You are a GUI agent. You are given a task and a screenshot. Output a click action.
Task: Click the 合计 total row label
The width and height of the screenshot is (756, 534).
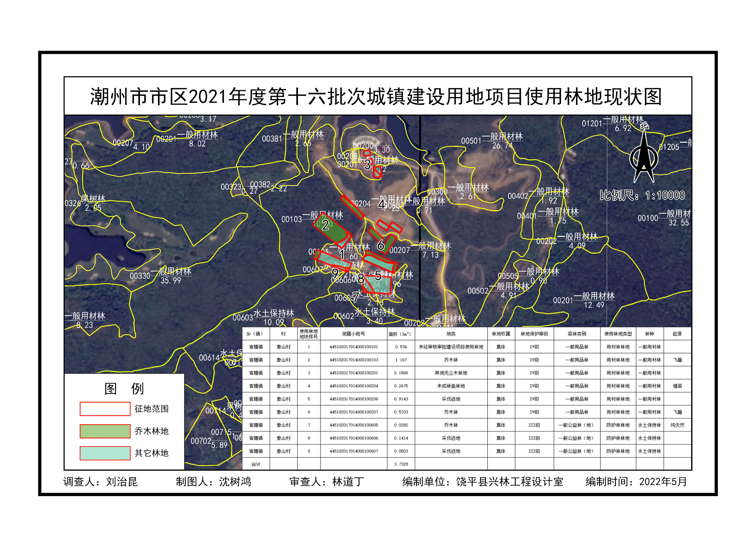coord(256,464)
